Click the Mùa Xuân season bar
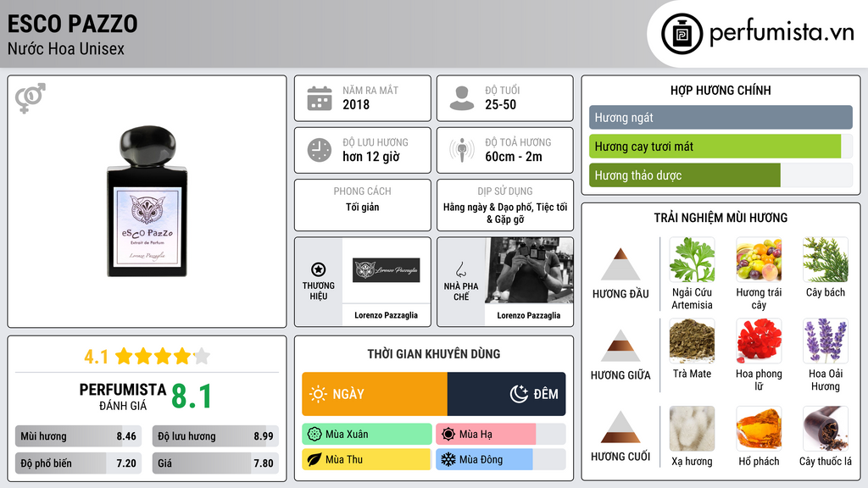The width and height of the screenshot is (868, 488). [367, 435]
